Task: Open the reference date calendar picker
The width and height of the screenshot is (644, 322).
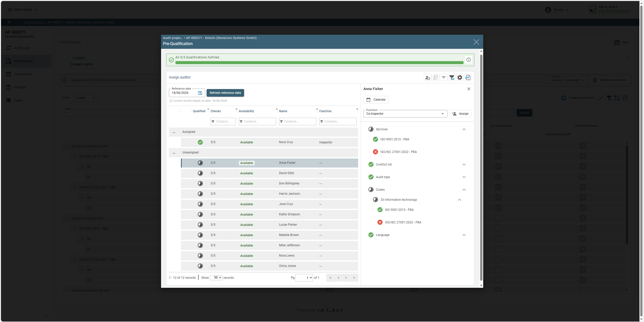Action: 200,93
